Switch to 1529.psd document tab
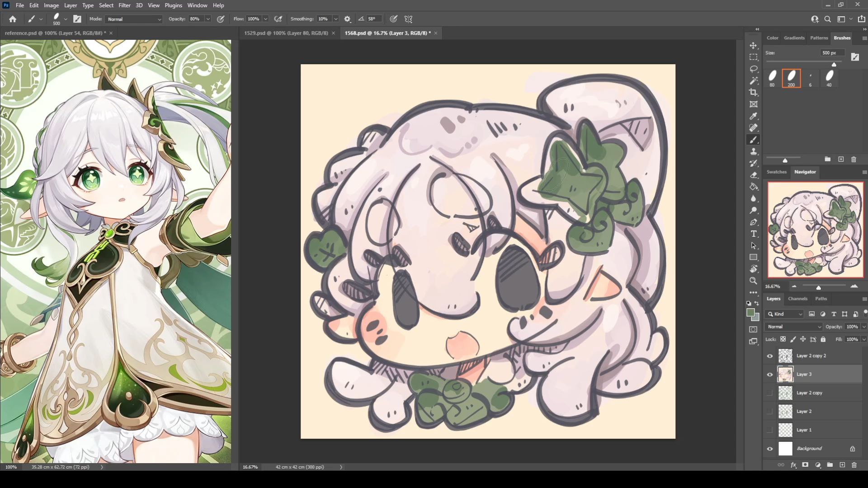This screenshot has height=488, width=868. pos(286,33)
